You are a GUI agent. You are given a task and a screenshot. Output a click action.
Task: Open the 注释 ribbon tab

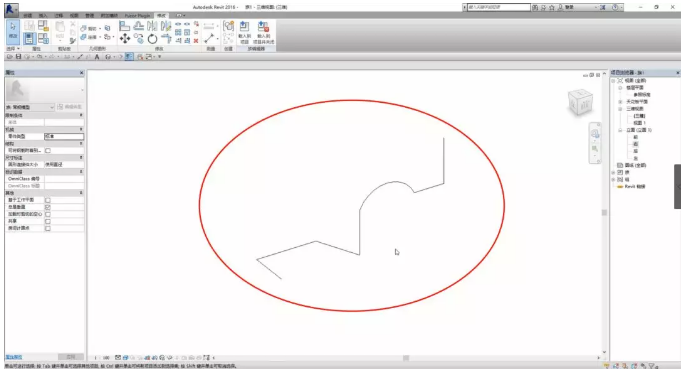(x=58, y=15)
